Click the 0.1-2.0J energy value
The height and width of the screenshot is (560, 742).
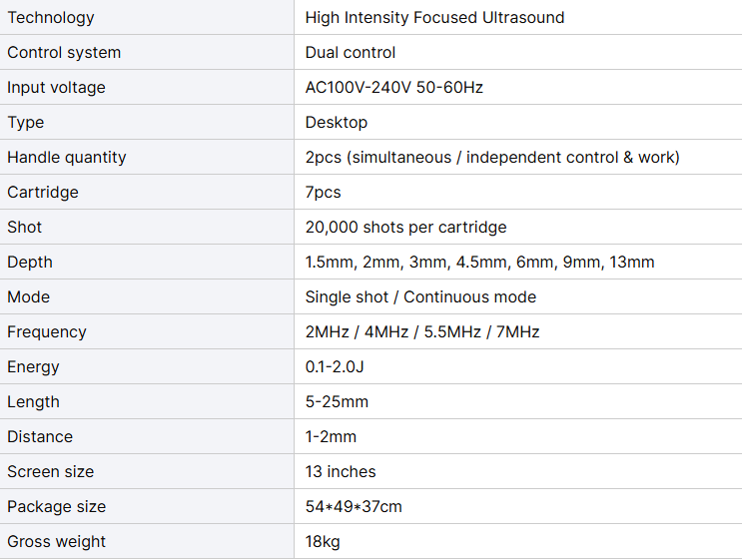[x=335, y=366]
